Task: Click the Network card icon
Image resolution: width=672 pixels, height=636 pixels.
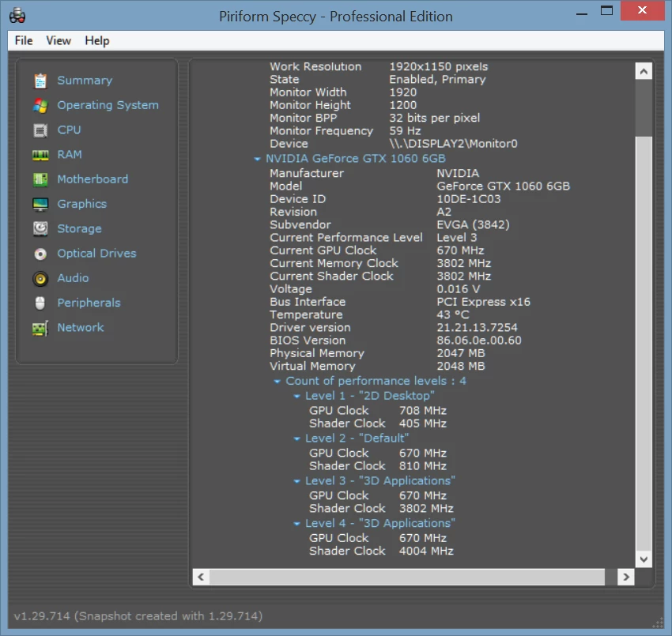Action: coord(40,328)
